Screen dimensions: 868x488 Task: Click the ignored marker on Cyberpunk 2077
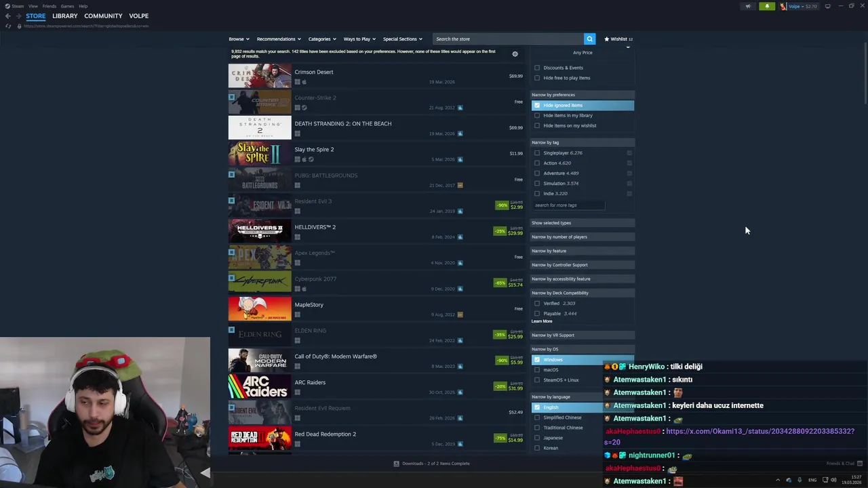tap(231, 278)
